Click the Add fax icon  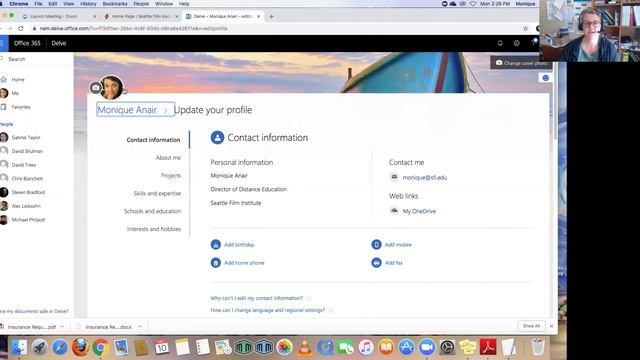(x=376, y=263)
